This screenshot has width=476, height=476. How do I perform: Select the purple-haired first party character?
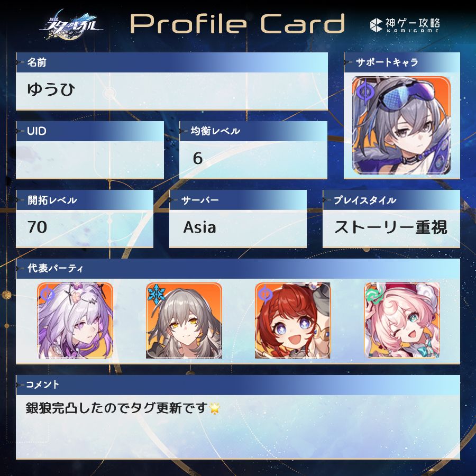coord(75,321)
